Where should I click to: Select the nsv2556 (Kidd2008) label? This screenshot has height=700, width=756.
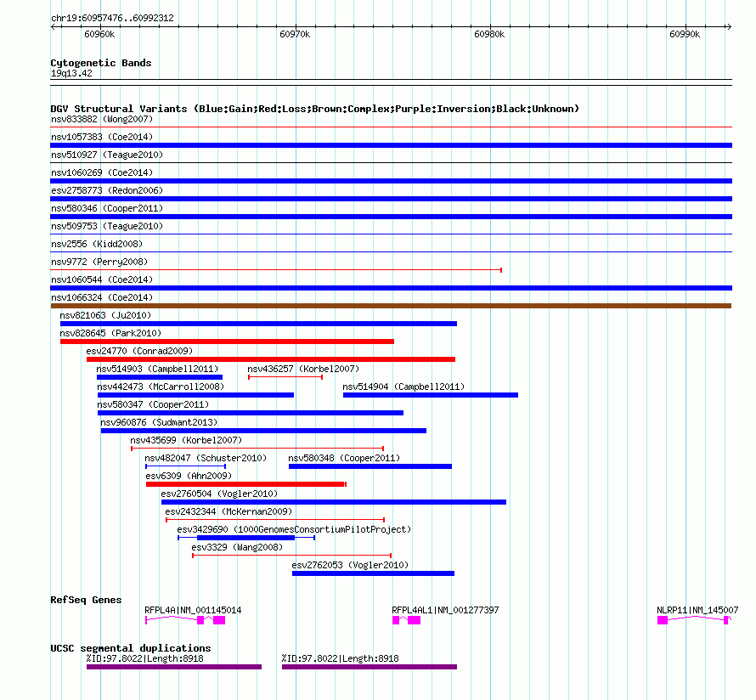97,244
